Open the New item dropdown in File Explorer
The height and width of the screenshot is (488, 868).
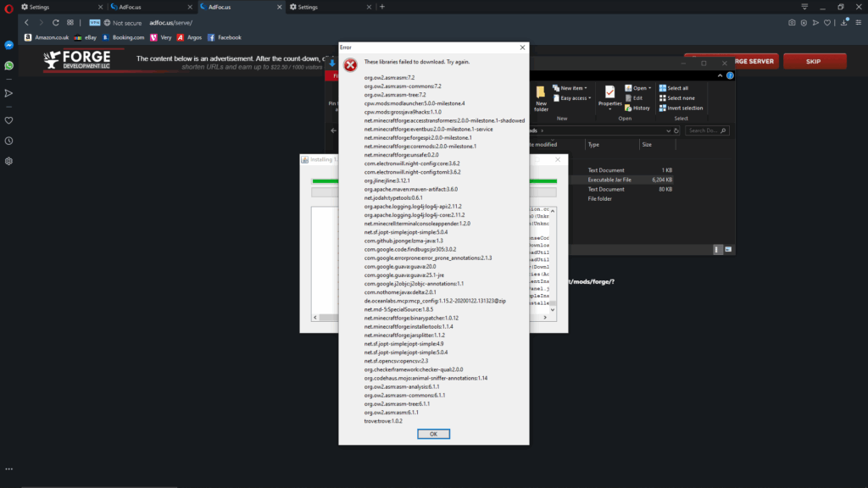[x=570, y=88]
